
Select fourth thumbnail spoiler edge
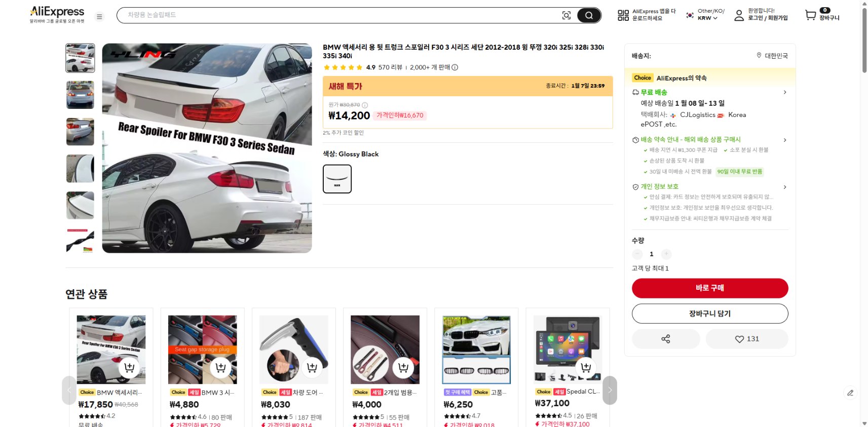(80, 169)
